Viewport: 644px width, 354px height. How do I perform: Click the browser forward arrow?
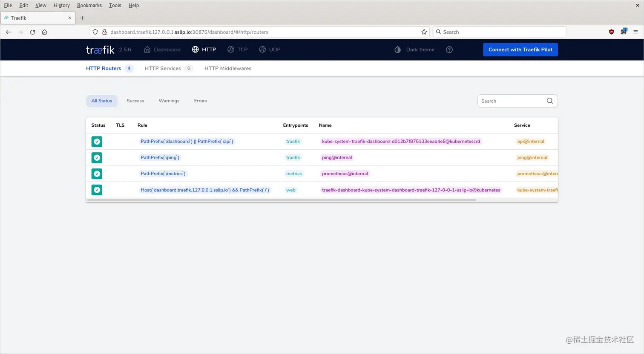pyautogui.click(x=20, y=32)
